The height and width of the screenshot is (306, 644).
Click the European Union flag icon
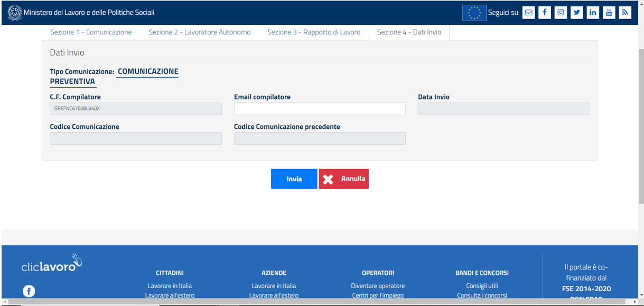coord(474,13)
